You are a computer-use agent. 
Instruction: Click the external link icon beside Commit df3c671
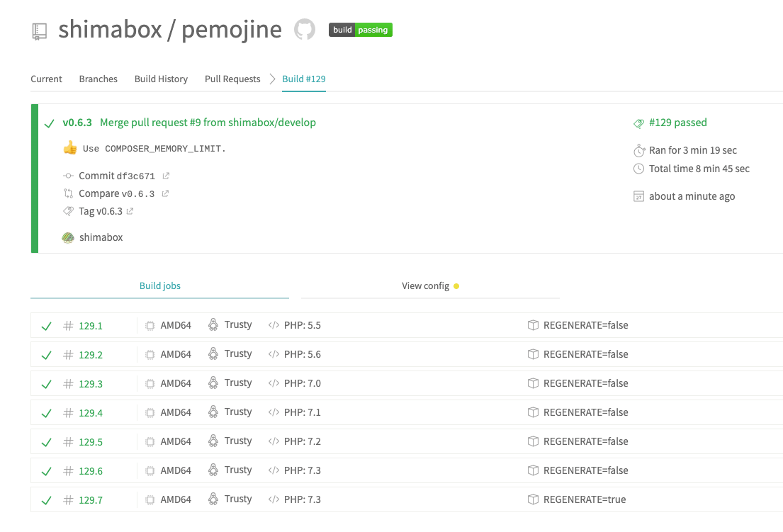point(166,176)
